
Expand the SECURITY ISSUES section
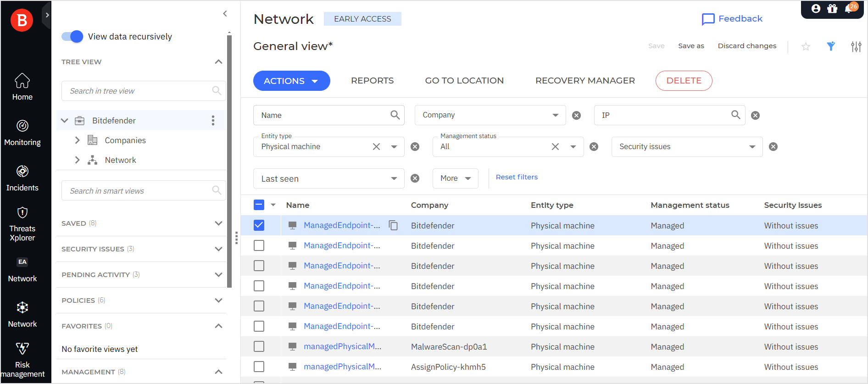point(218,249)
